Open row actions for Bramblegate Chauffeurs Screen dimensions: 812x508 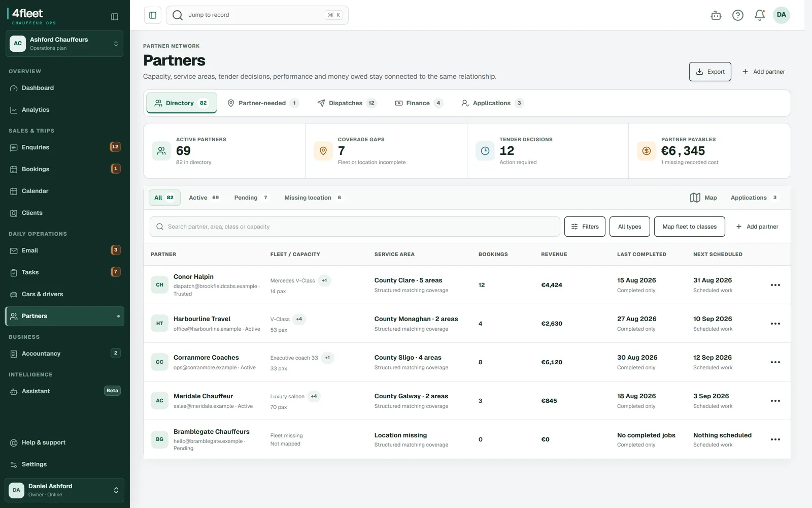click(x=775, y=439)
